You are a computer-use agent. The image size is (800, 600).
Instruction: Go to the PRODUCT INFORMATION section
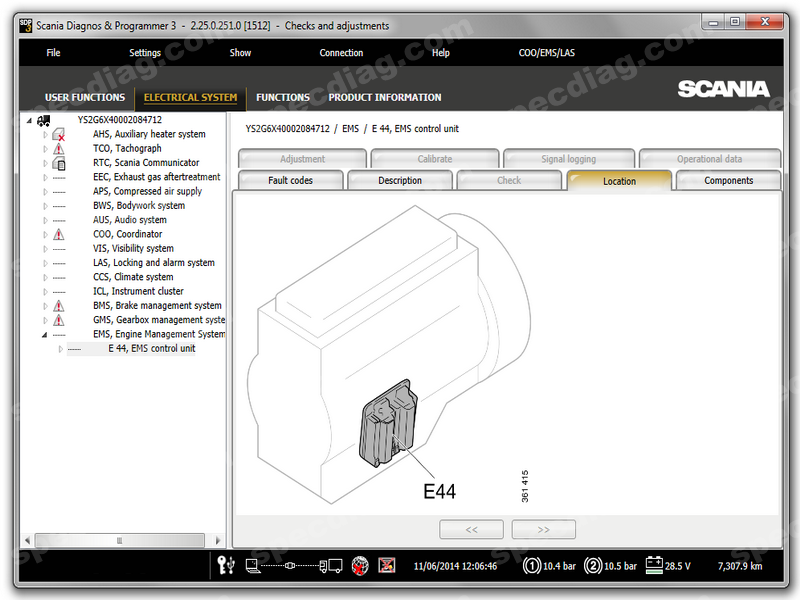tap(384, 97)
